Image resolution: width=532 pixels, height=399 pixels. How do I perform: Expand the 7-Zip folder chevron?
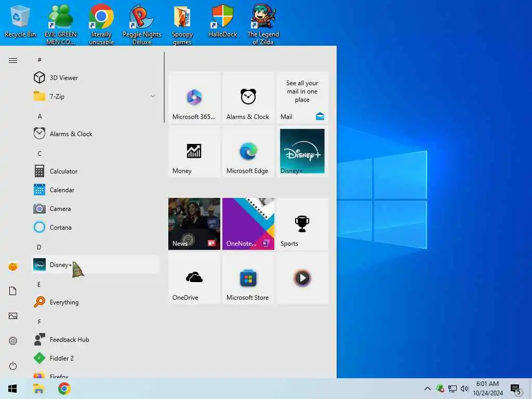pos(153,96)
